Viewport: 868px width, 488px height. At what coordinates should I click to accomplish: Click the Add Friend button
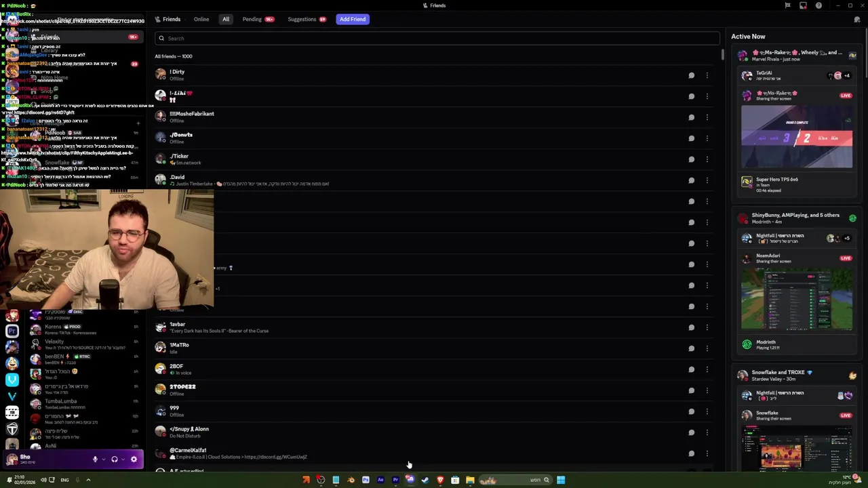(353, 19)
